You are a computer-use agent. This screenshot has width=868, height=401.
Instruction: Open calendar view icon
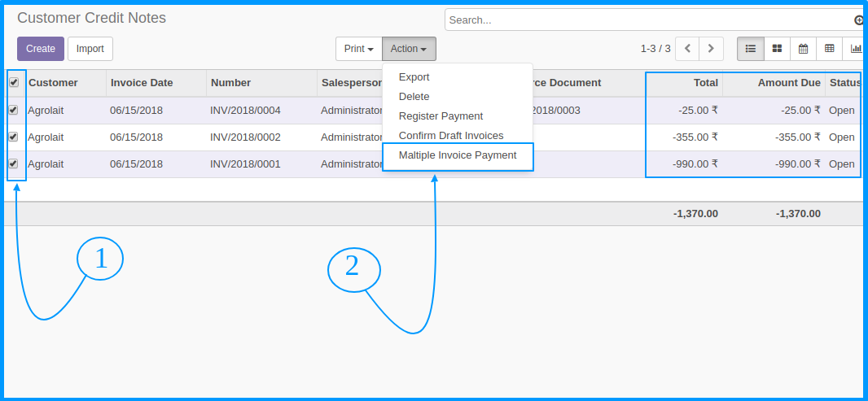[803, 49]
